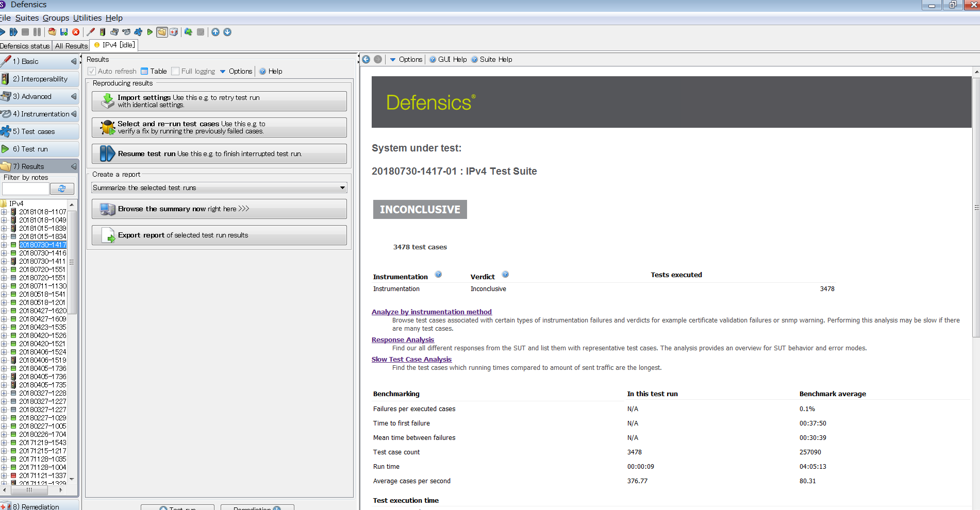Click the save floppy disk toolbar icon

pos(64,32)
